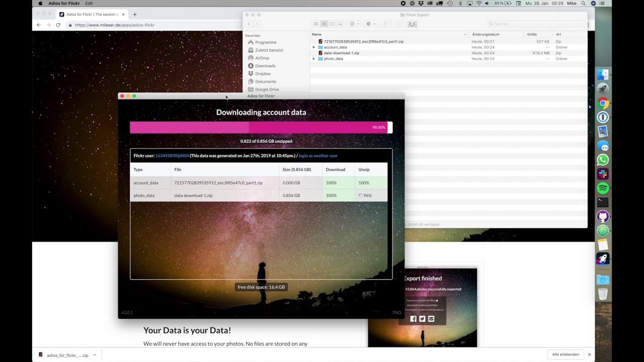644x362 pixels.
Task: Expand the account_data folder in Finder
Action: [314, 47]
